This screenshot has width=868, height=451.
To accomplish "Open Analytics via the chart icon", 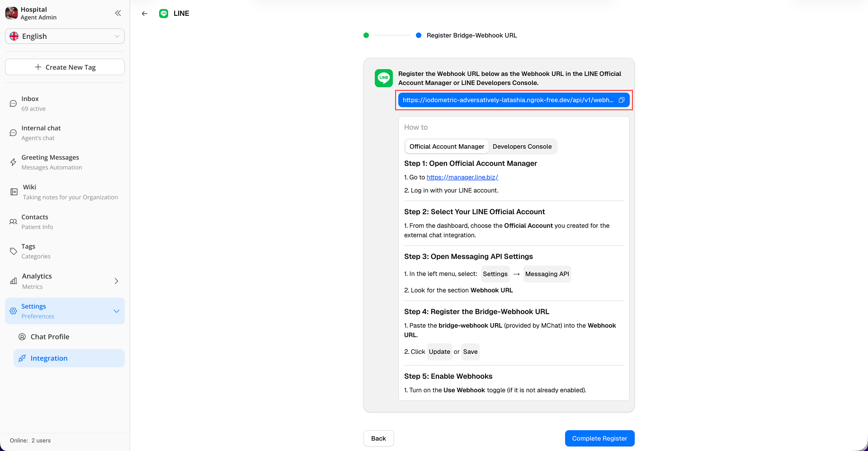I will pyautogui.click(x=13, y=281).
